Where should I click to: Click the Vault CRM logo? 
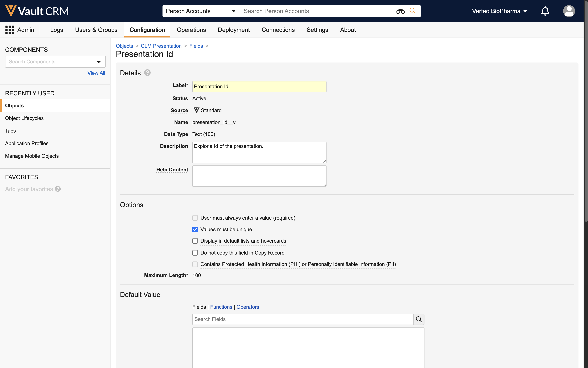pyautogui.click(x=37, y=11)
